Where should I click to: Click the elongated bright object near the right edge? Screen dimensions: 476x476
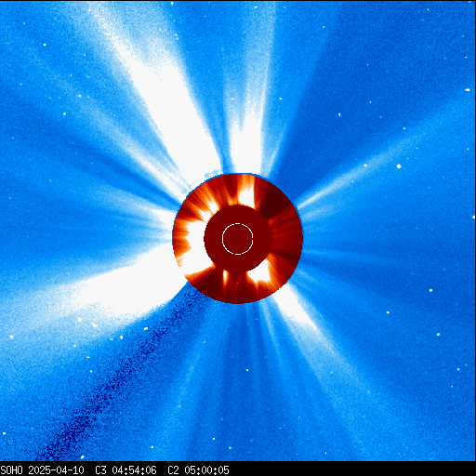coord(468,90)
